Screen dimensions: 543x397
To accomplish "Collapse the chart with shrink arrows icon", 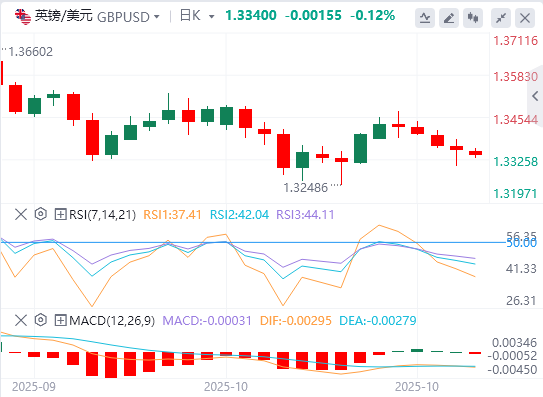I will pyautogui.click(x=501, y=18).
